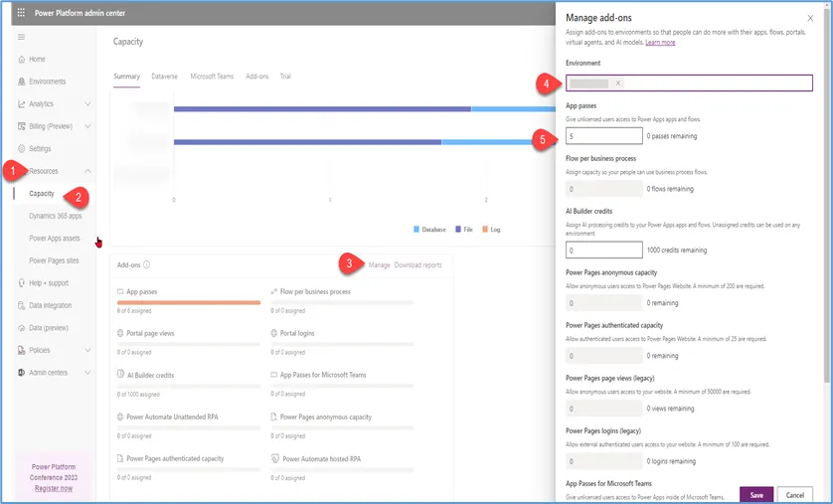Collapse the Resources section chevron

tap(87, 171)
